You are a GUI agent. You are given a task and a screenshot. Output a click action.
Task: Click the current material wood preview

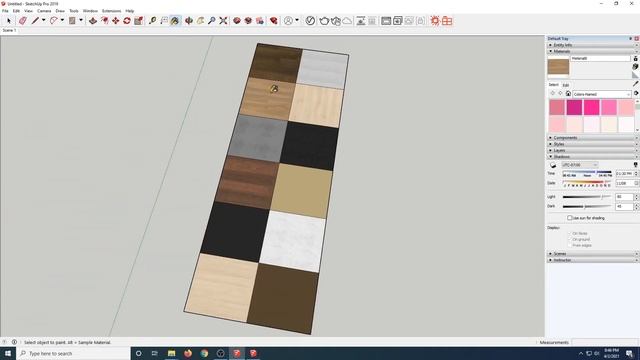click(558, 67)
